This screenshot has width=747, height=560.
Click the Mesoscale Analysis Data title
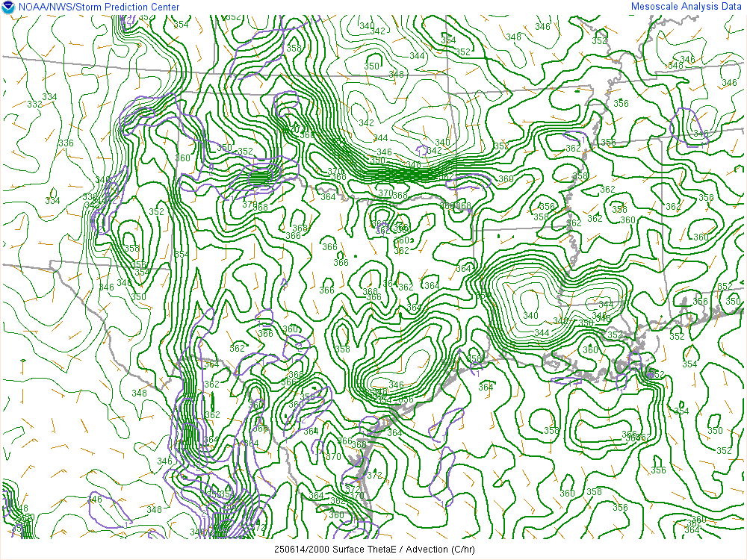(x=686, y=7)
